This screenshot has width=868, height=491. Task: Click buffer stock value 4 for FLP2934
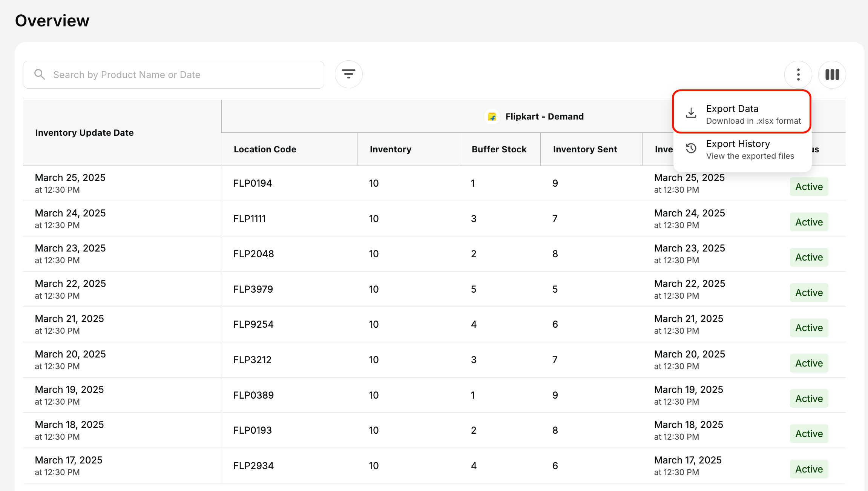474,466
